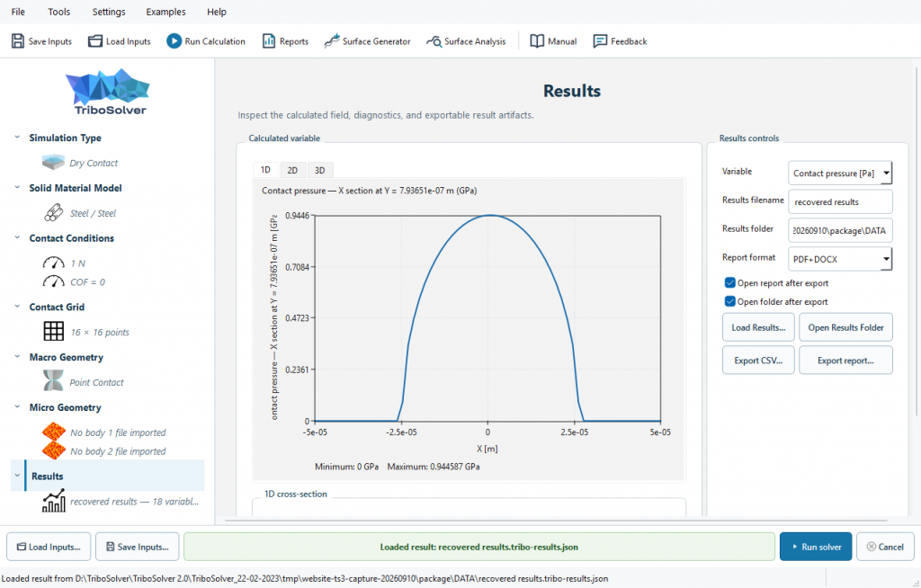The width and height of the screenshot is (921, 588).
Task: Select the No body 2 file imported row
Action: [x=118, y=451]
